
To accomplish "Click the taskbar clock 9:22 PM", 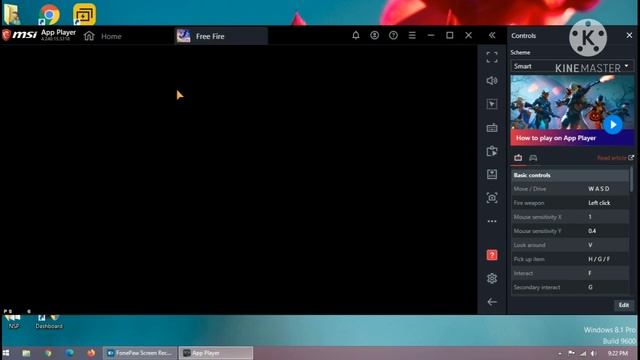I will pyautogui.click(x=618, y=353).
